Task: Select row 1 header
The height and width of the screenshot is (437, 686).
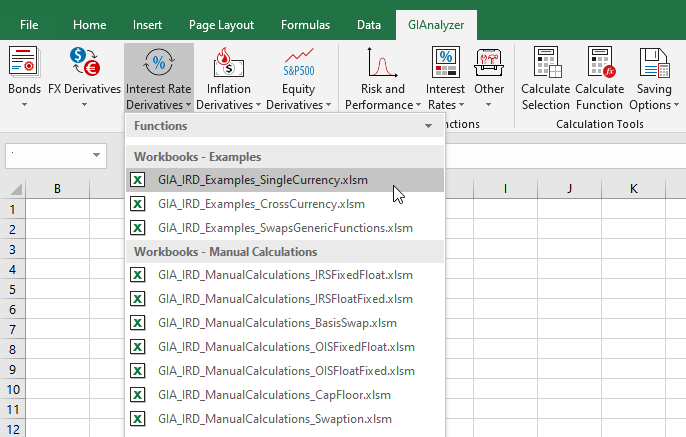Action: [x=12, y=210]
